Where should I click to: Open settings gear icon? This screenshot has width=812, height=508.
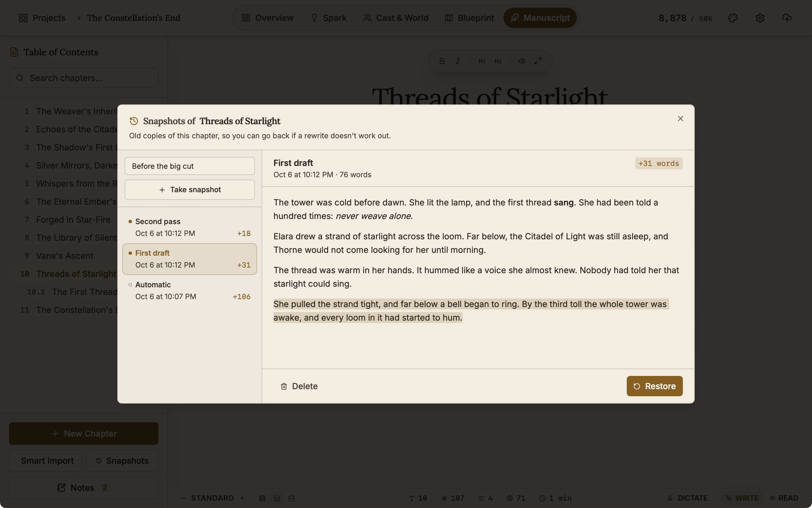click(x=760, y=18)
